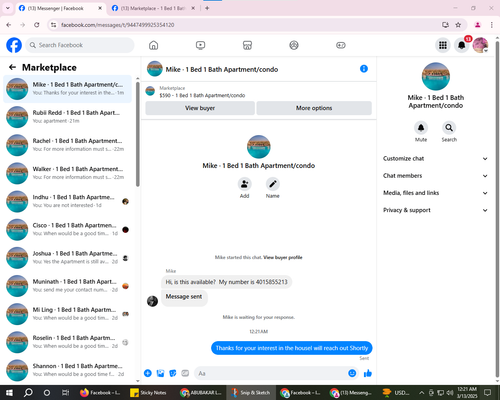Expand Chat members section
Viewport: 500px width, 400px height.
pyautogui.click(x=435, y=176)
